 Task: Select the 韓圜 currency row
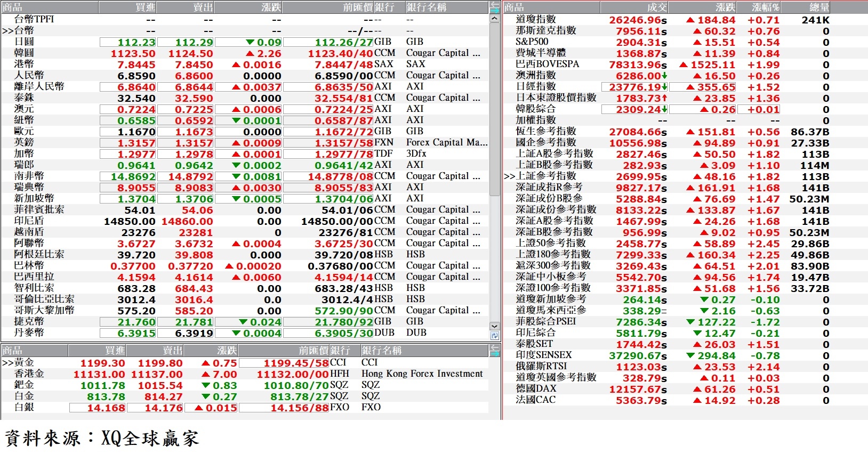click(x=245, y=53)
